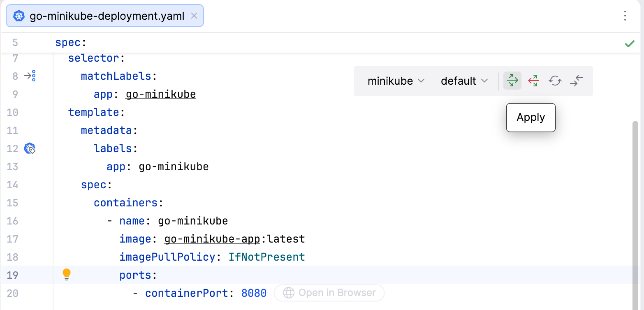Close the go-minikube-deployment.yaml tab
The height and width of the screenshot is (310, 644).
click(x=195, y=16)
